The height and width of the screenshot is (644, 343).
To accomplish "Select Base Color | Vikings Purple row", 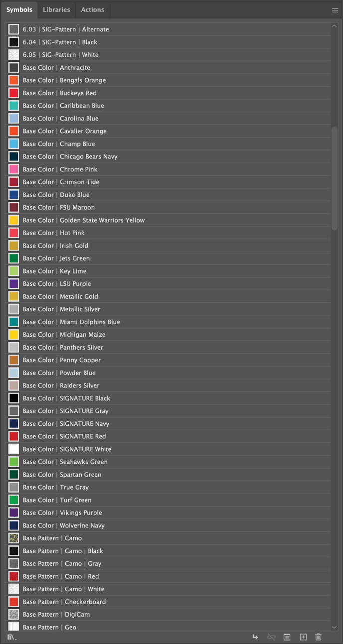I will coord(62,513).
